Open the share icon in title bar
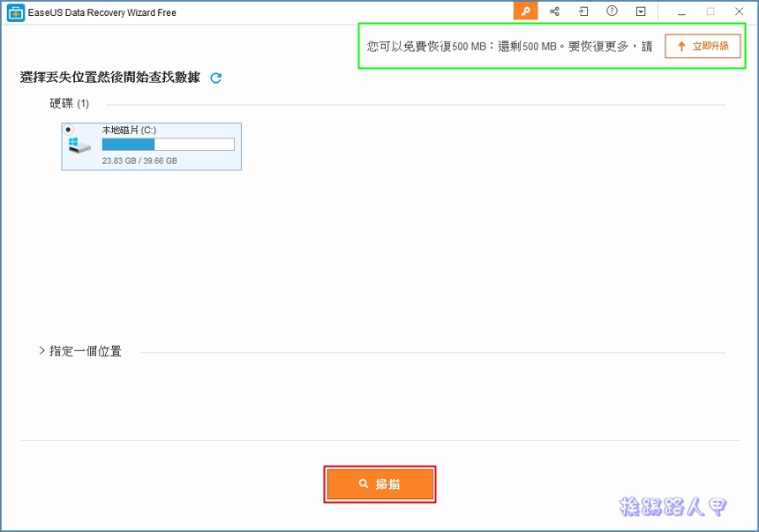This screenshot has width=759, height=532. tap(554, 11)
